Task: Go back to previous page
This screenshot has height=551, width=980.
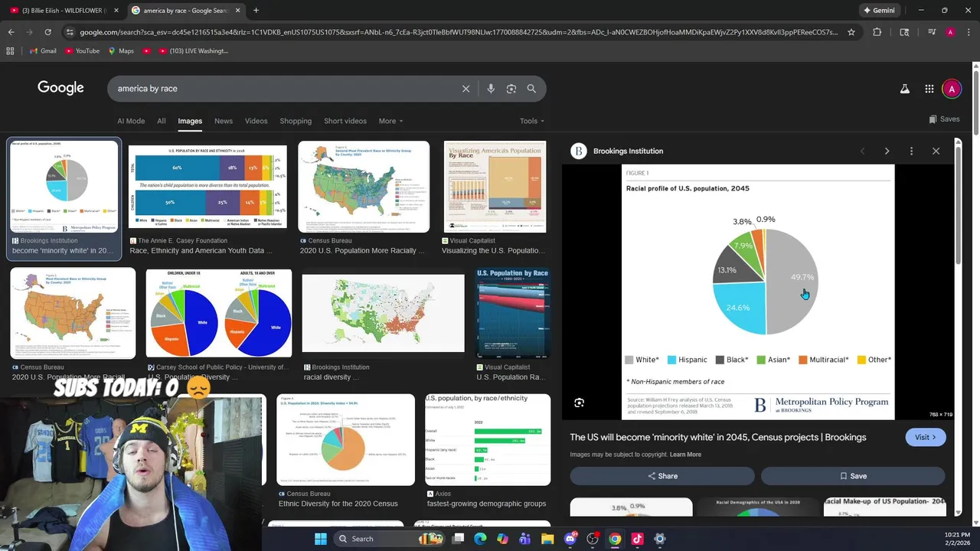Action: (x=11, y=32)
